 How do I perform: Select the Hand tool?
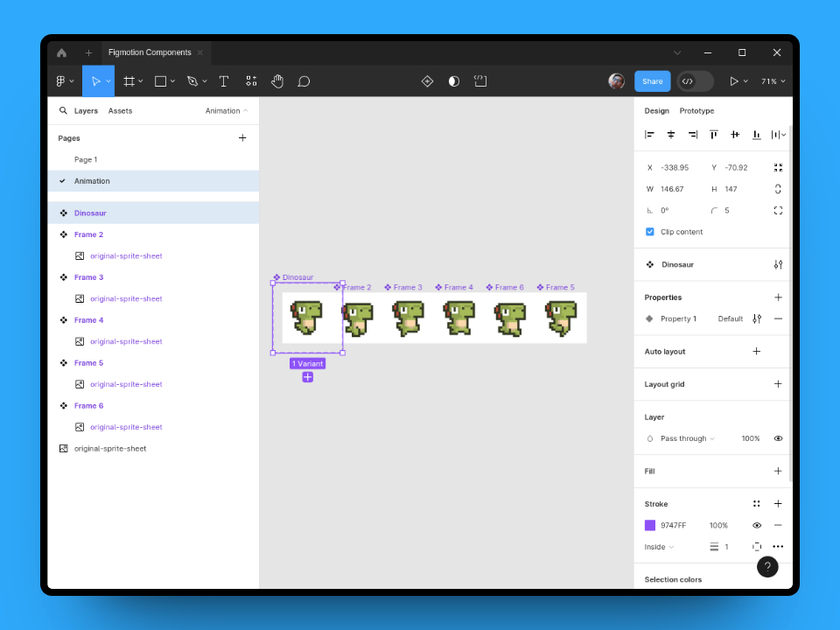pos(277,80)
